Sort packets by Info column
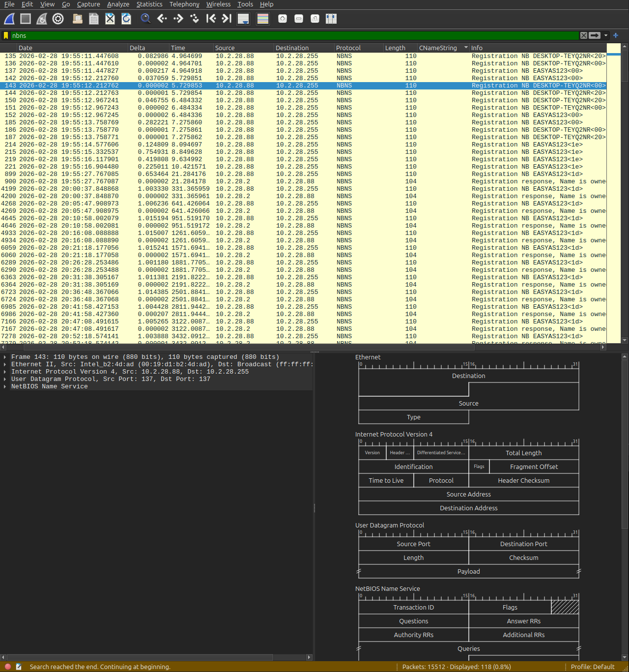The width and height of the screenshot is (629, 672). tap(538, 48)
